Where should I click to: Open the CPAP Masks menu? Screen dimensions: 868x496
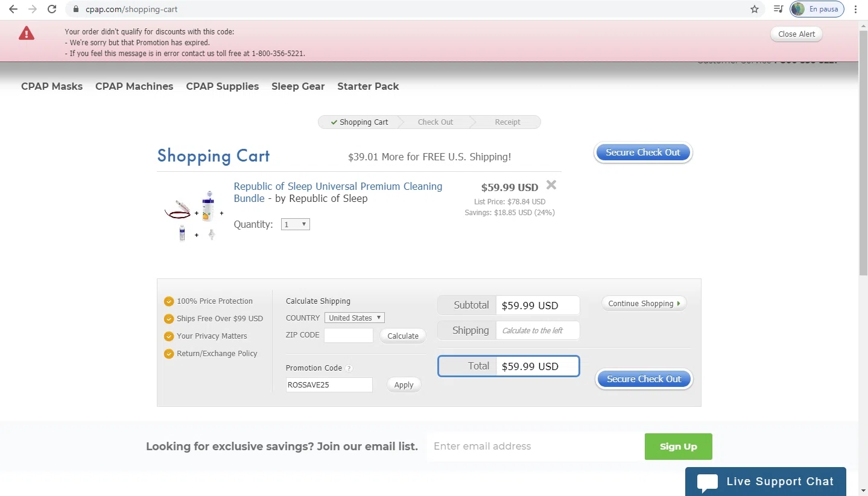(52, 86)
